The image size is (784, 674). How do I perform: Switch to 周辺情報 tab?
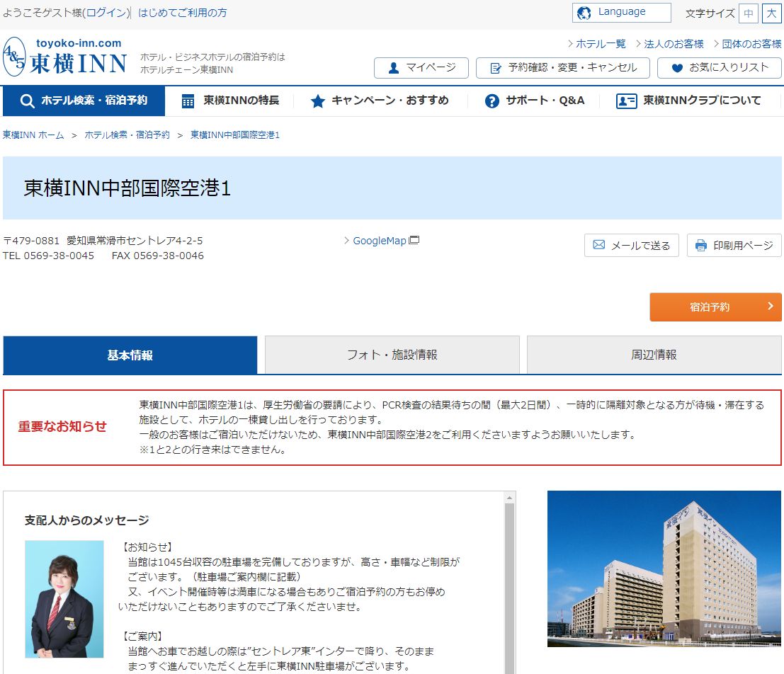pos(654,355)
